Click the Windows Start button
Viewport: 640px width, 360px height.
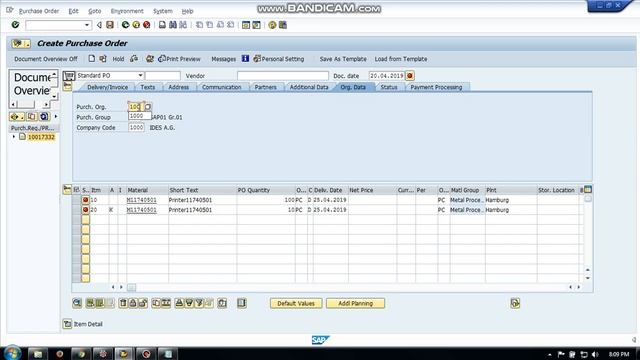point(12,353)
